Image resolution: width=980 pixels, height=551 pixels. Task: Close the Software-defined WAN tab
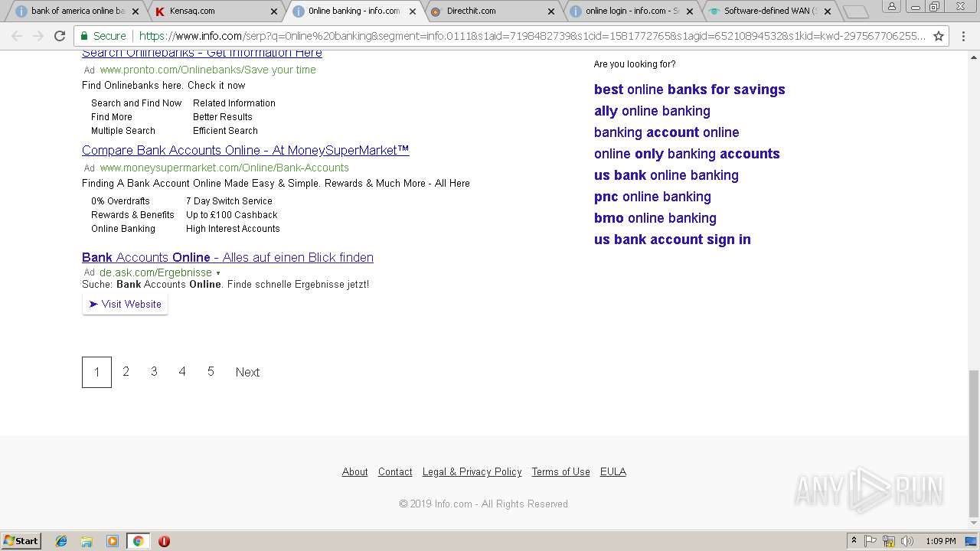(828, 11)
